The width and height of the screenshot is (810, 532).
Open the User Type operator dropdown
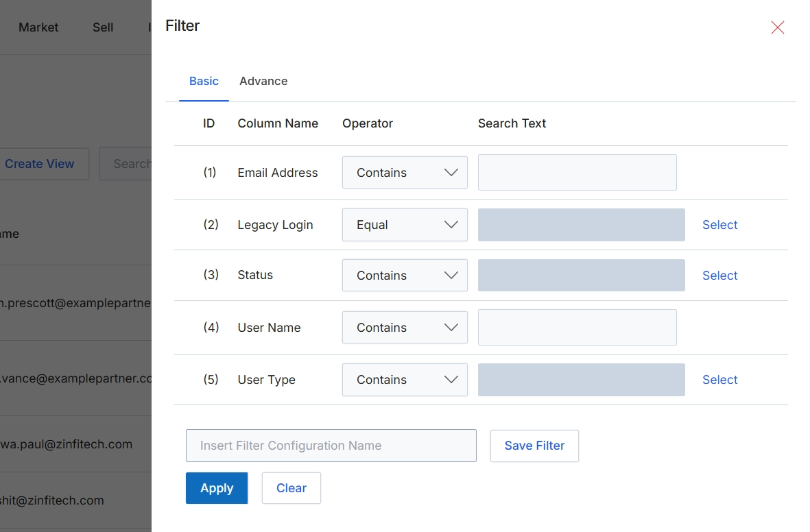click(x=405, y=380)
